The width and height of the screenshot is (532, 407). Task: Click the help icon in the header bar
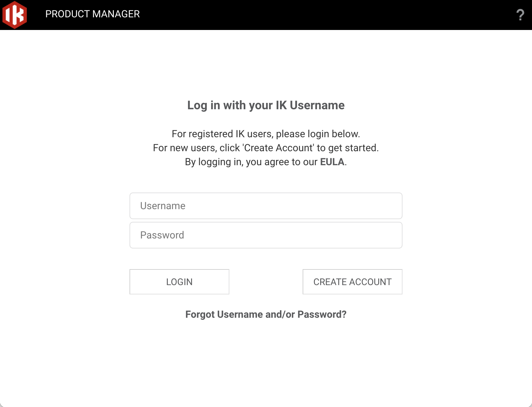(x=520, y=15)
